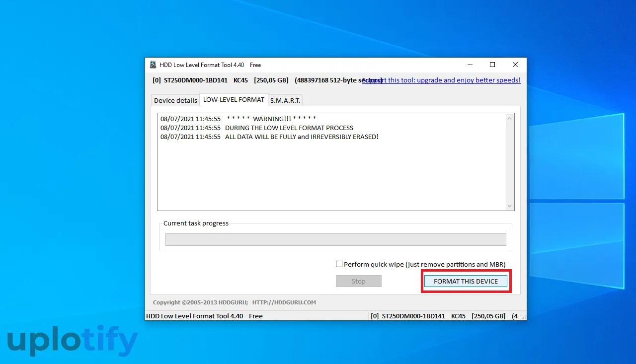The image size is (636, 364).
Task: Click the window resize grip in status bar
Action: (x=523, y=316)
